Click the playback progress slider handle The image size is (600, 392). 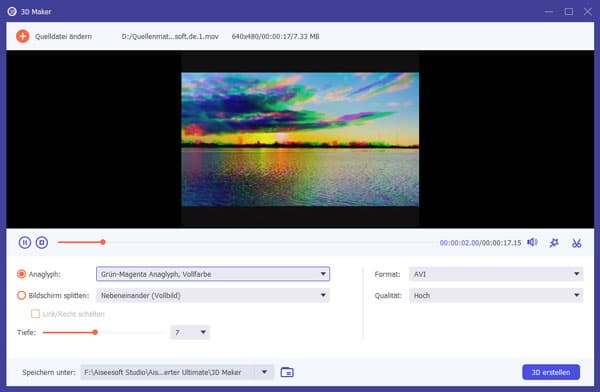pyautogui.click(x=103, y=242)
